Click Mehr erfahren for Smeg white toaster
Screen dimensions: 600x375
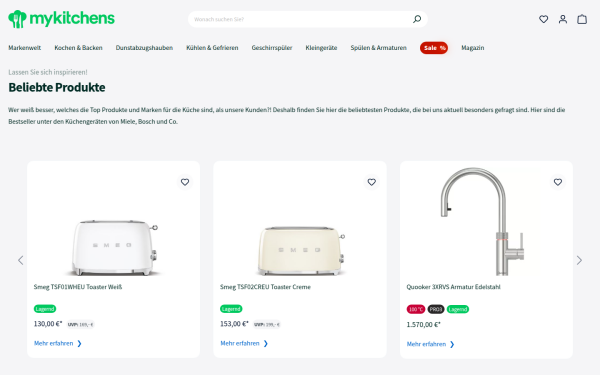pyautogui.click(x=58, y=343)
